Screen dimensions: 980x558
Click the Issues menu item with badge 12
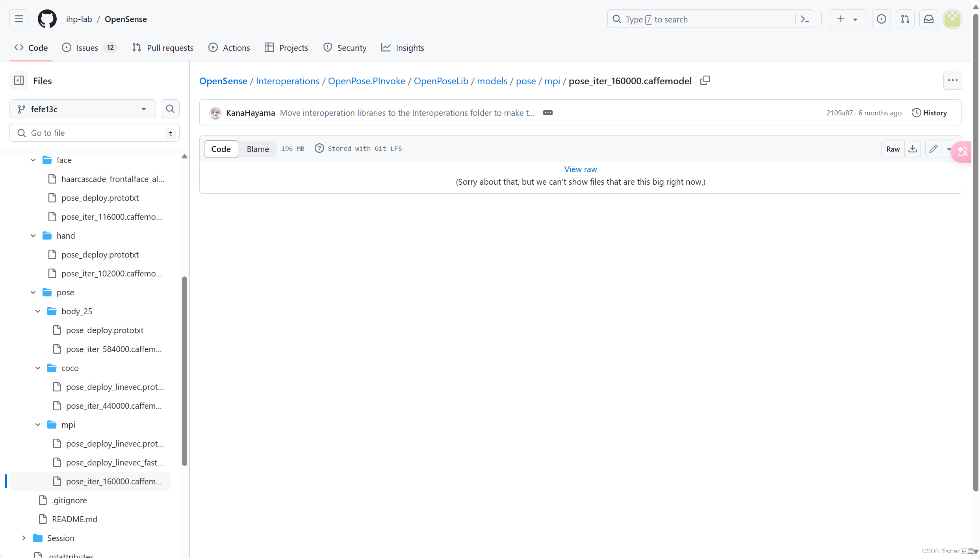(x=88, y=47)
